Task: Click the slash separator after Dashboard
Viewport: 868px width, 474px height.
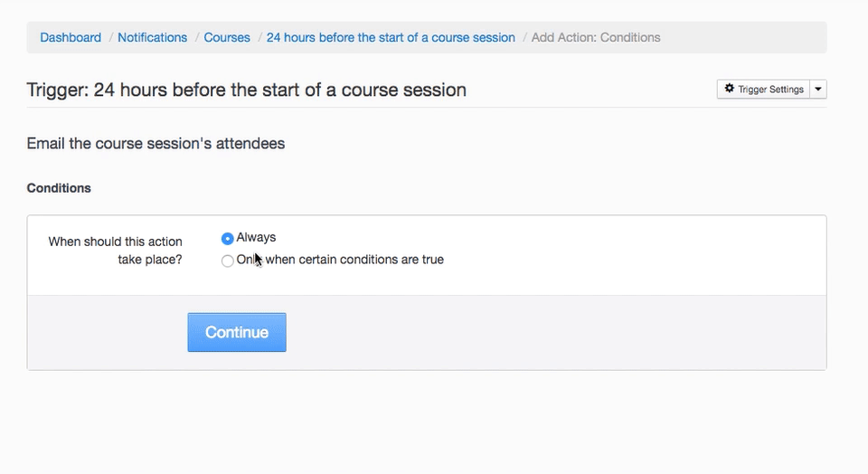Action: coord(110,37)
